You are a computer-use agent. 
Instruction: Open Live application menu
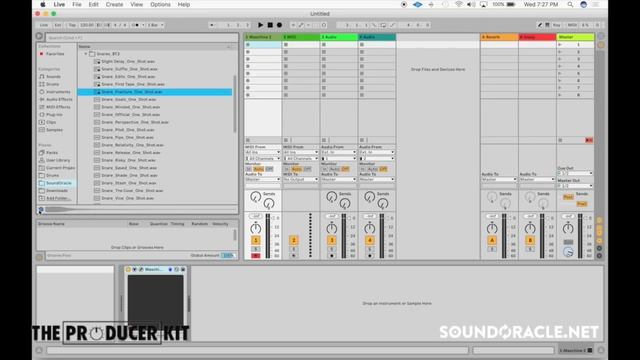(59, 4)
